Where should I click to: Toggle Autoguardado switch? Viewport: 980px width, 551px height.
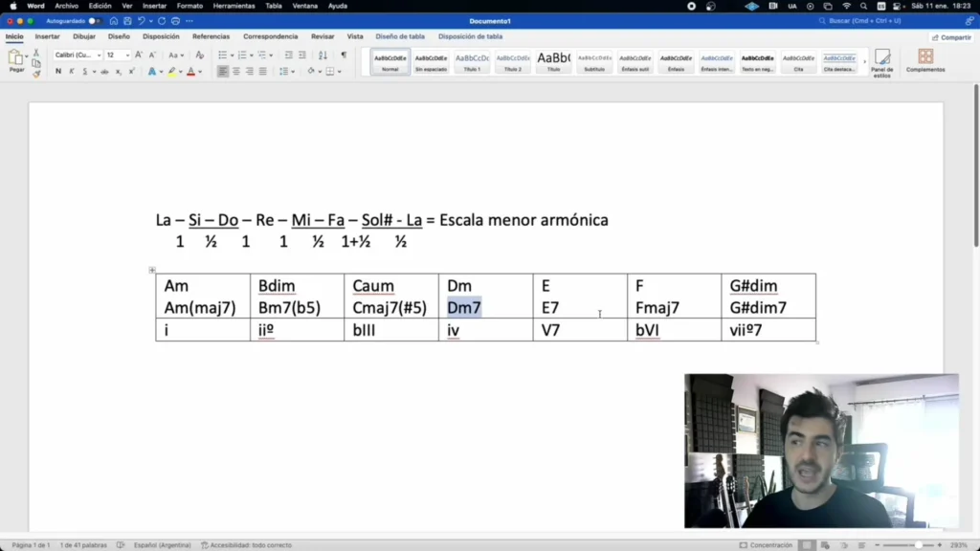click(x=94, y=21)
